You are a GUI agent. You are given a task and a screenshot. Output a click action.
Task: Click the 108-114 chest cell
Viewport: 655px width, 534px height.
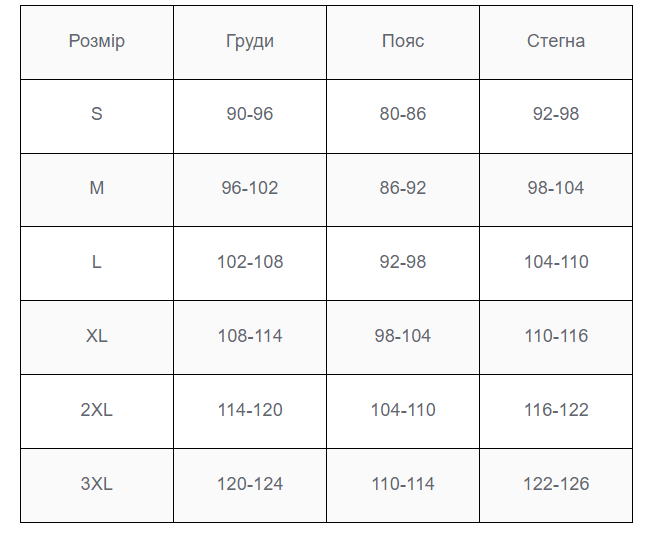[x=250, y=338]
